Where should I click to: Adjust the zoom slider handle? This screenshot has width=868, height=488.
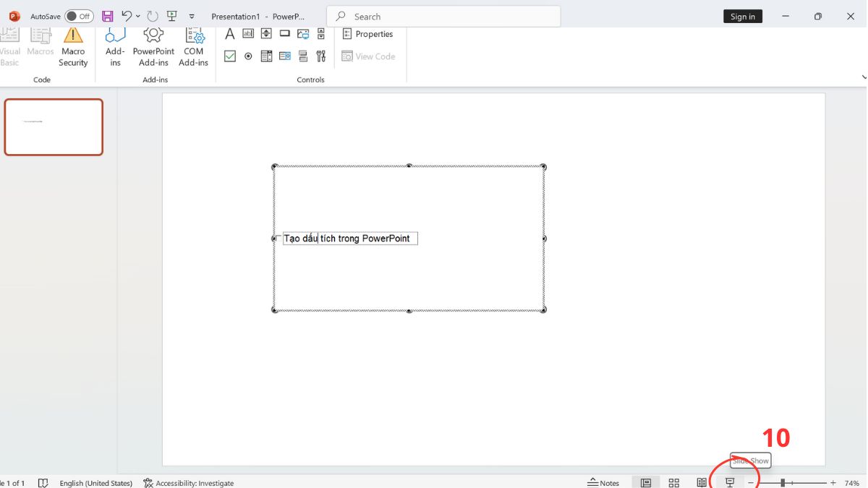tap(783, 483)
